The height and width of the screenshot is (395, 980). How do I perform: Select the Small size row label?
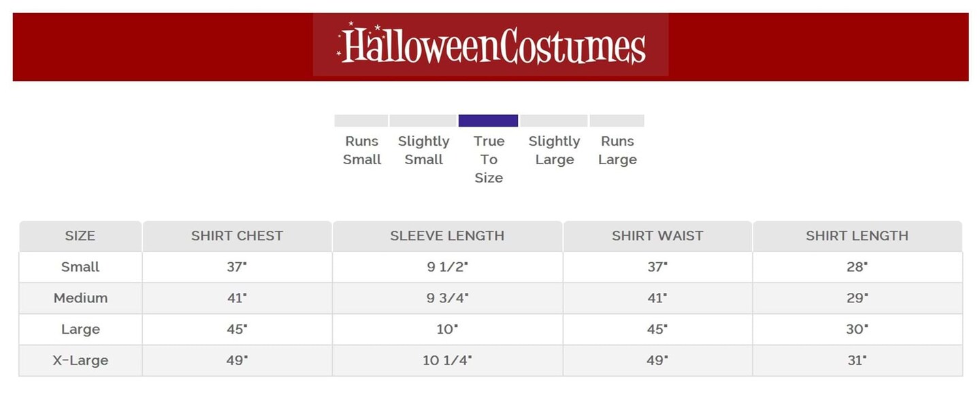(x=80, y=267)
